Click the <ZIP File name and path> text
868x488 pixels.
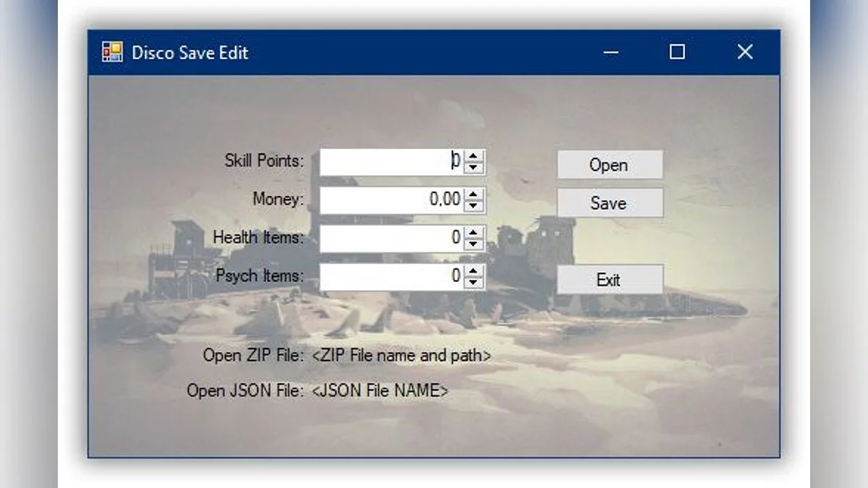(x=402, y=356)
